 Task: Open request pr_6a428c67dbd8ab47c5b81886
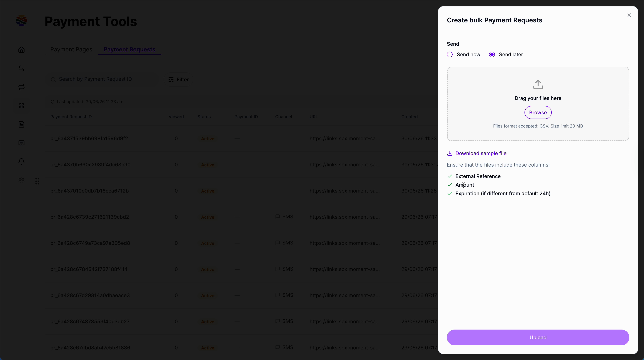(90, 348)
